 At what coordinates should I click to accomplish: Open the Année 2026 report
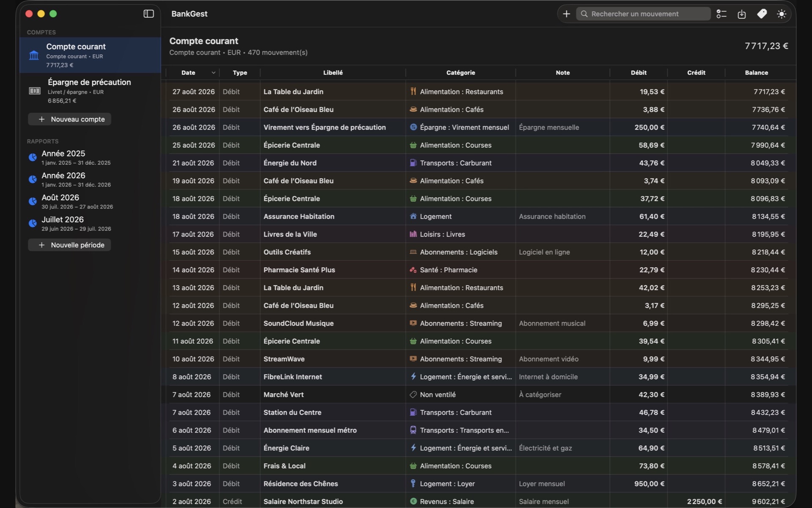coord(90,179)
